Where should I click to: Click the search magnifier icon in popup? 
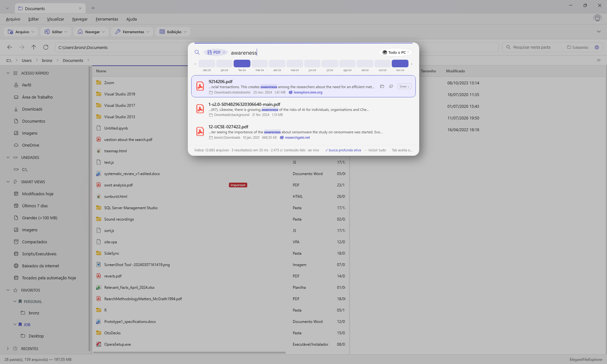(197, 52)
